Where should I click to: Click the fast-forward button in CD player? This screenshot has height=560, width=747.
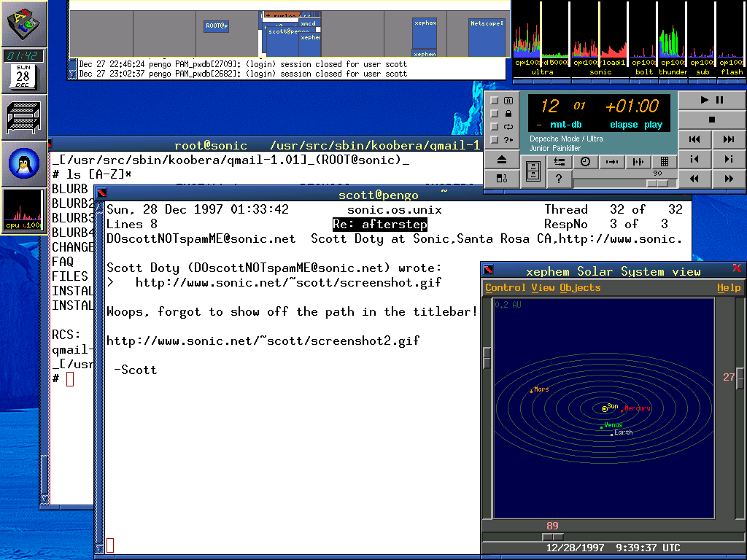[729, 179]
